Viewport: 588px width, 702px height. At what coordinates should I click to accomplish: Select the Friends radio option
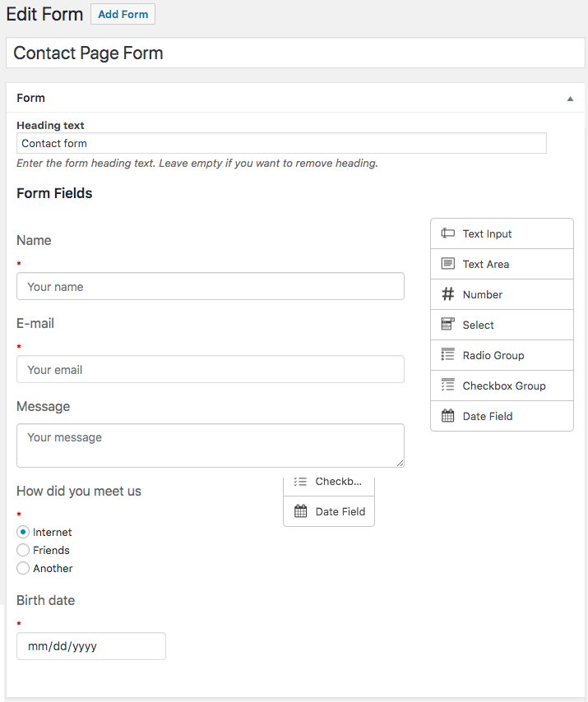point(23,550)
